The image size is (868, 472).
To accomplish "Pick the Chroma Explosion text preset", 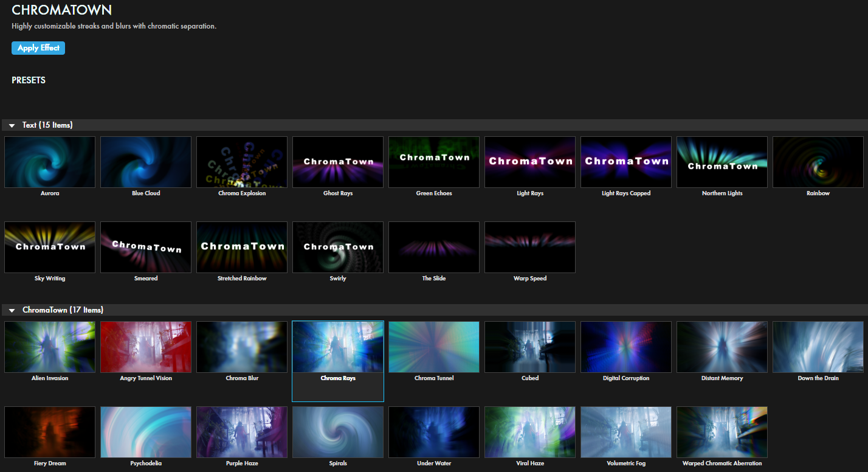I will tap(242, 162).
